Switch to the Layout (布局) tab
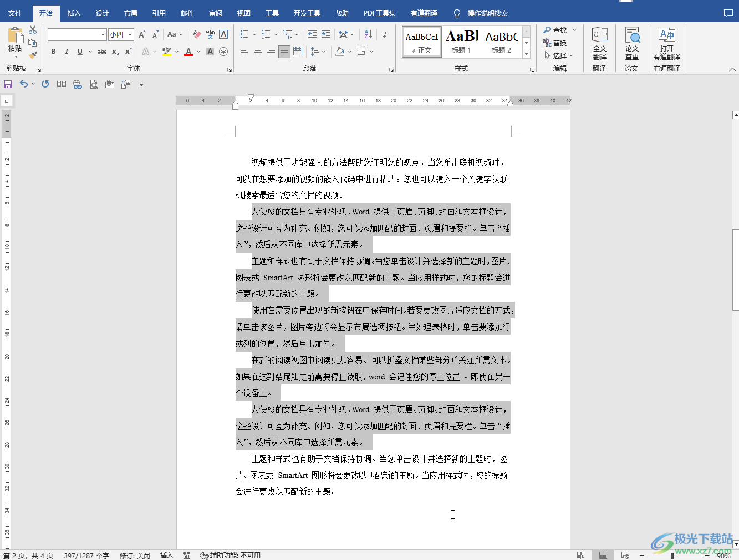Screen dimensions: 739x560 pyautogui.click(x=130, y=13)
